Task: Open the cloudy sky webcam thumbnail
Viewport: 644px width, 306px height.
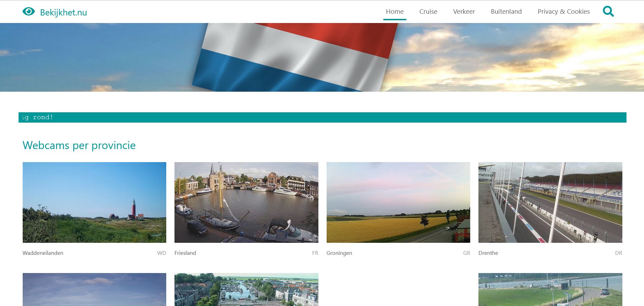Action: point(94,290)
